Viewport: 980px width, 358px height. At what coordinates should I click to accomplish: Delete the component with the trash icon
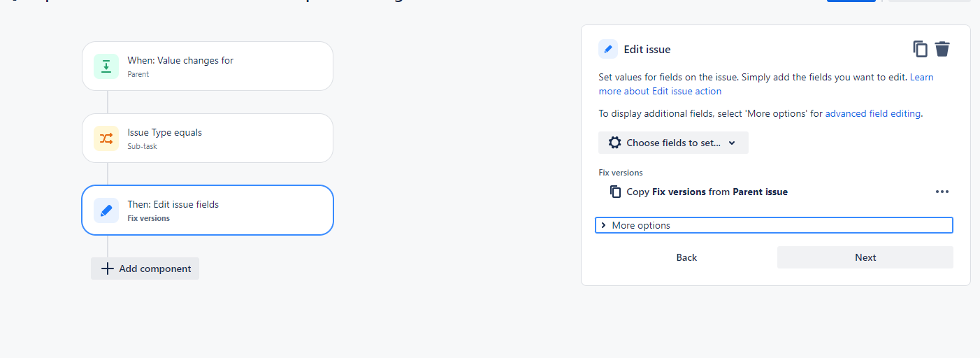(x=942, y=49)
